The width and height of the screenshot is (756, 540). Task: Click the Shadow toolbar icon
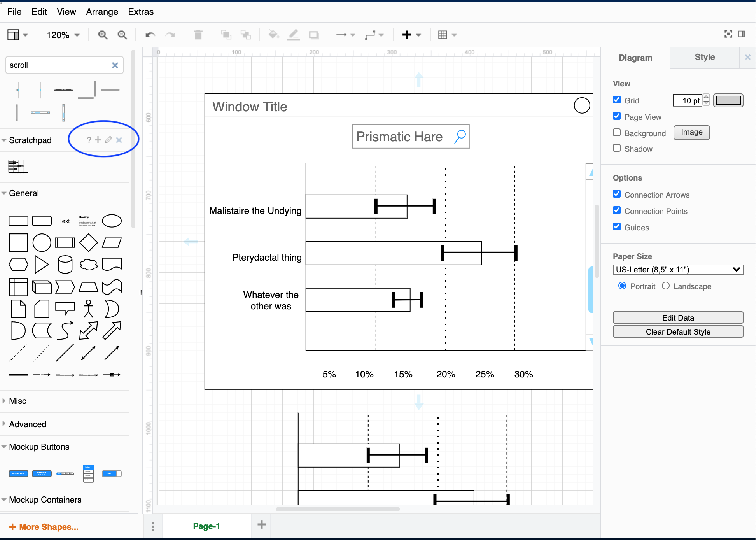pyautogui.click(x=313, y=35)
